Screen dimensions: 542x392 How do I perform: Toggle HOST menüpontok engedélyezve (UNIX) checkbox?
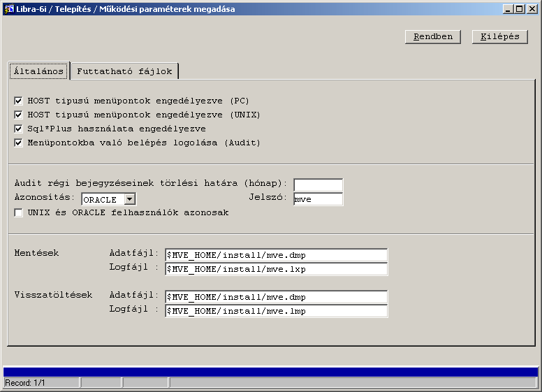[18, 115]
